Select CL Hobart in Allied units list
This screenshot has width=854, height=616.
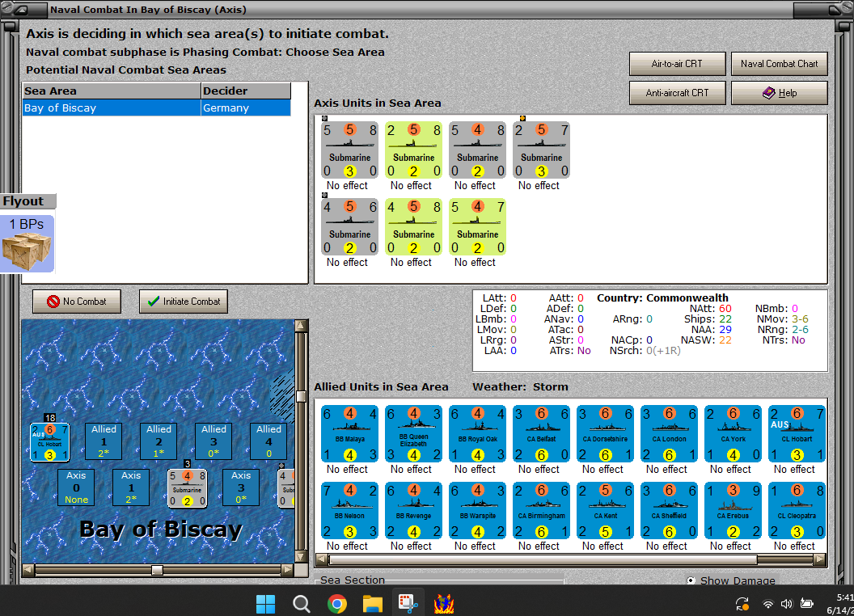(x=797, y=433)
